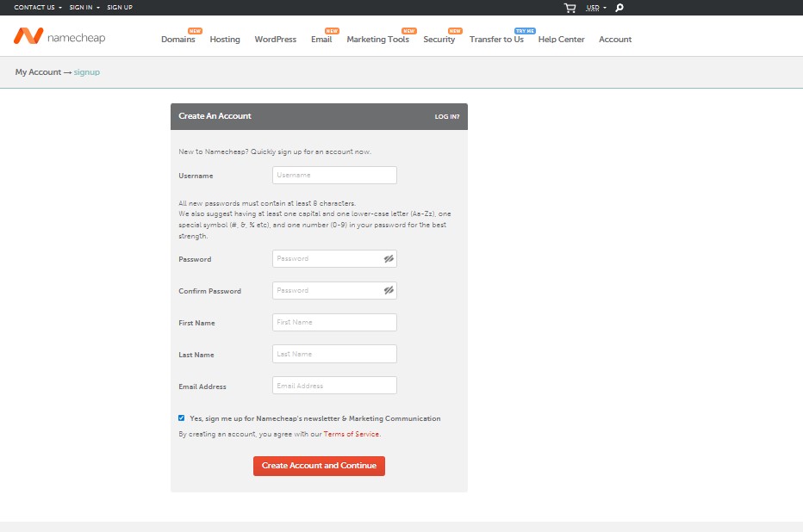This screenshot has height=532, width=803.
Task: Open the Security menu
Action: 439,40
